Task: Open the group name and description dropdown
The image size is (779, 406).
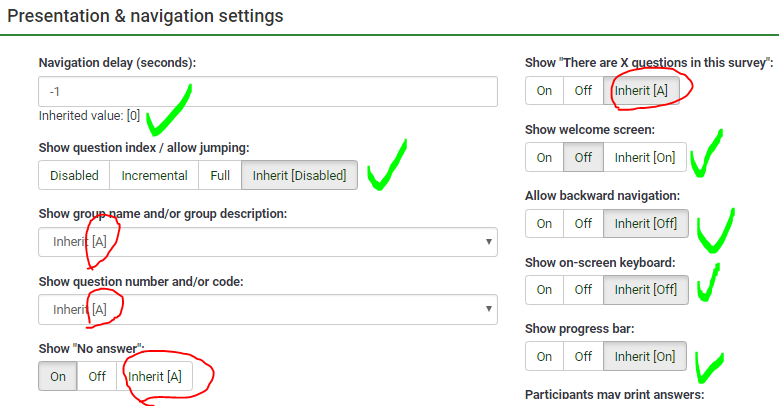Action: click(x=267, y=242)
